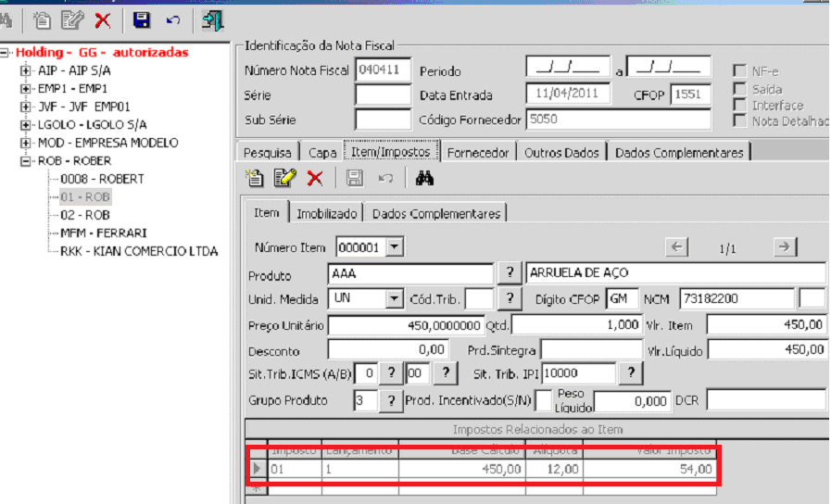Click the new item icon in the Item/Impostos toolbar
Screen dimensions: 831x504
pos(254,179)
